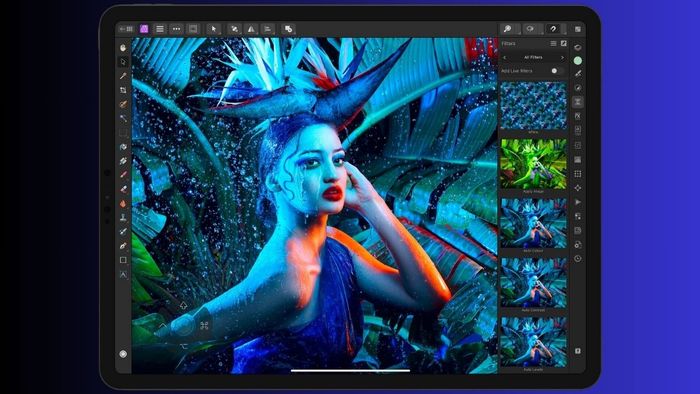Open the magnifier assistant in top right

click(508, 29)
